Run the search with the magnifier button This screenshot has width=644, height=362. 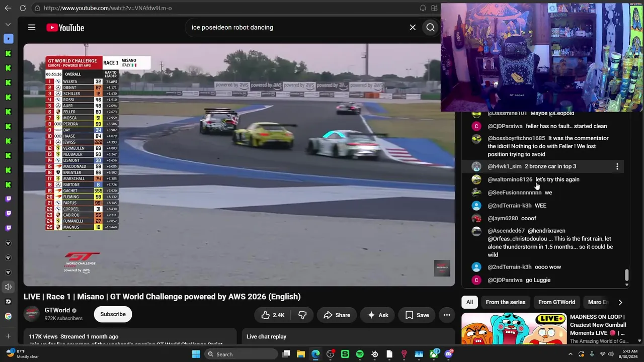click(x=430, y=28)
